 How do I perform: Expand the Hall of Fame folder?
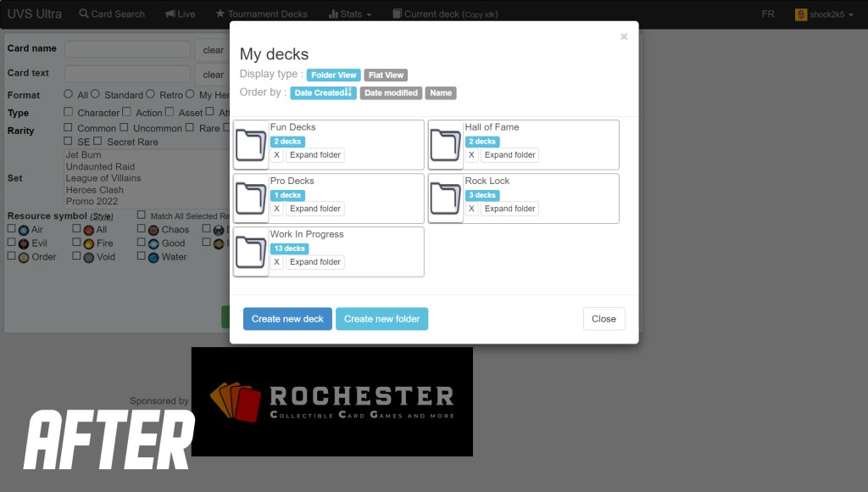tap(510, 155)
